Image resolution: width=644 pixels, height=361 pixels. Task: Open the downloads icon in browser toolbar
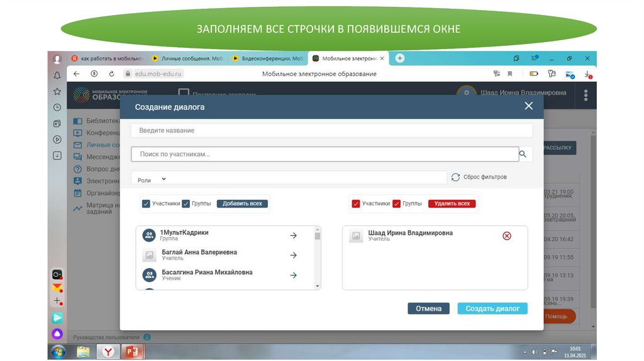coord(588,74)
